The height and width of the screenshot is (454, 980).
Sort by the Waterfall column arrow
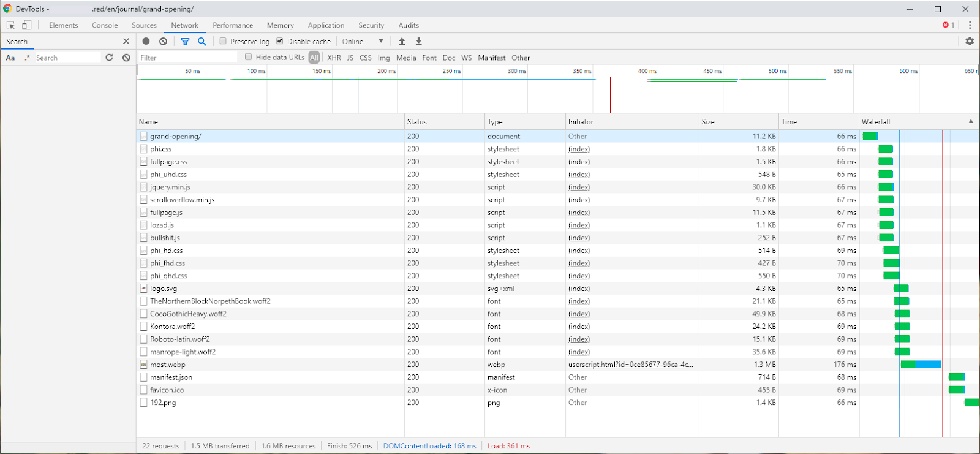pos(970,121)
